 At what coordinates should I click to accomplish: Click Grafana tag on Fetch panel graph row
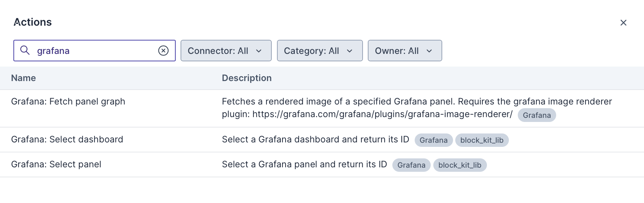[536, 115]
